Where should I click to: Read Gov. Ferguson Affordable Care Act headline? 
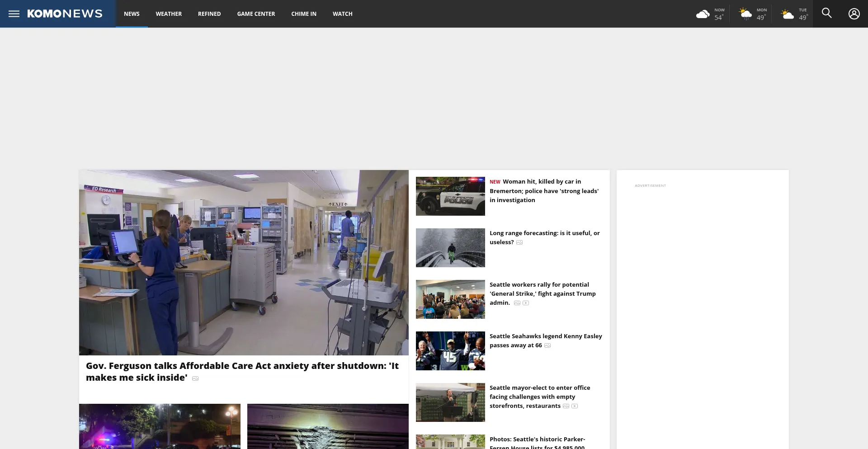242,371
